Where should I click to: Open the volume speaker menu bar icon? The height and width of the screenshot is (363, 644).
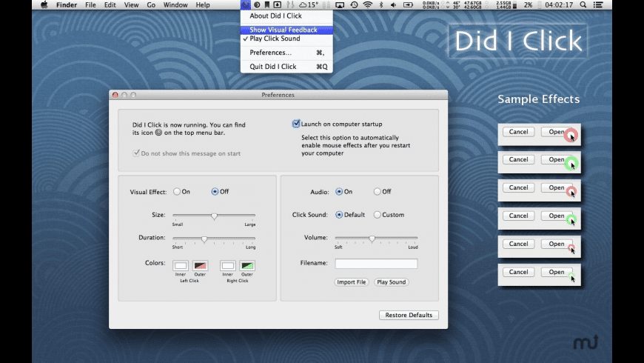pos(394,5)
